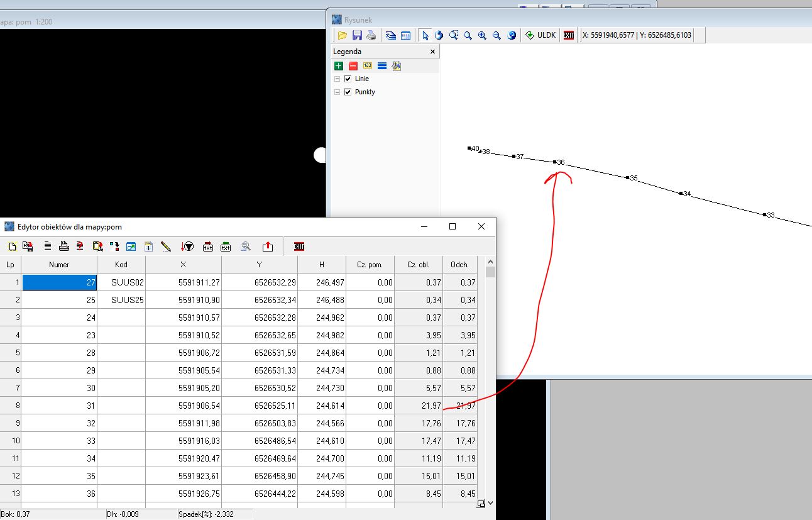Open file icon in Rysunek toolbar

(342, 35)
